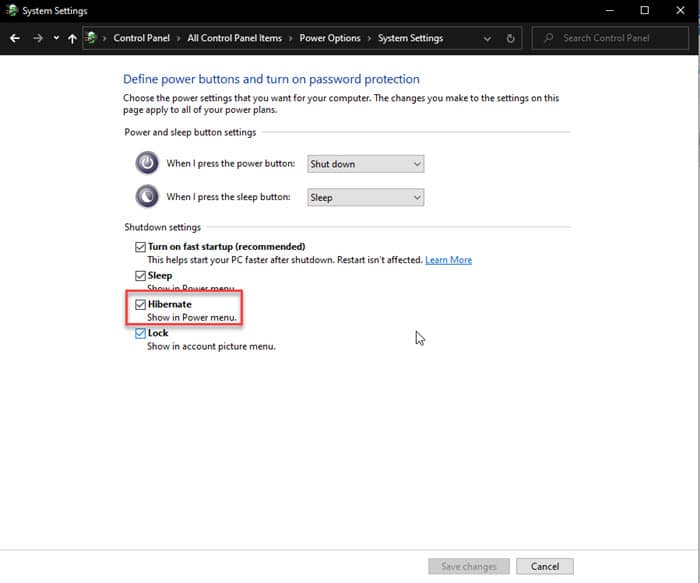Click the forward navigation arrow
This screenshot has width=700, height=583.
[x=38, y=38]
